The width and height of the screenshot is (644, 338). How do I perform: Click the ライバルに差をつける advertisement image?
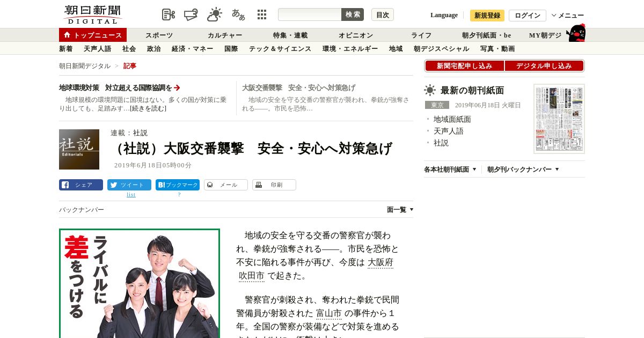pos(140,283)
